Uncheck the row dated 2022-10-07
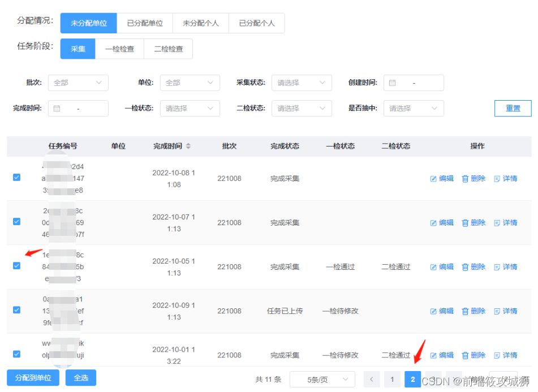 (16, 222)
